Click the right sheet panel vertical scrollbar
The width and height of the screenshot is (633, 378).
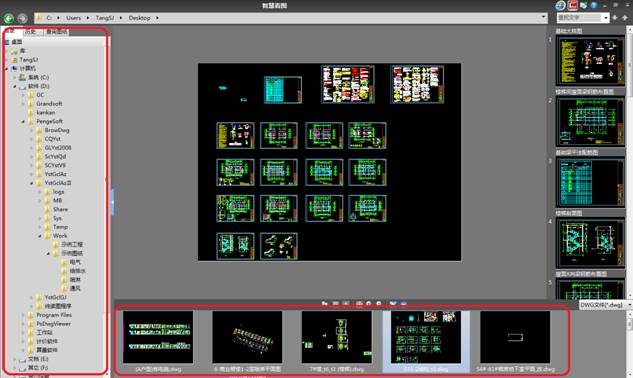pyautogui.click(x=630, y=162)
